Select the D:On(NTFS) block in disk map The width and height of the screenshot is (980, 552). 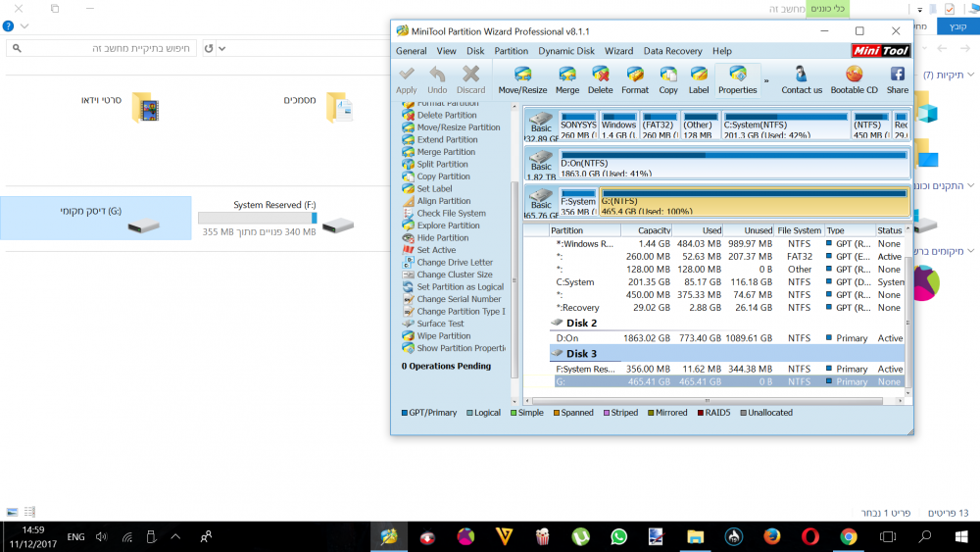(734, 163)
